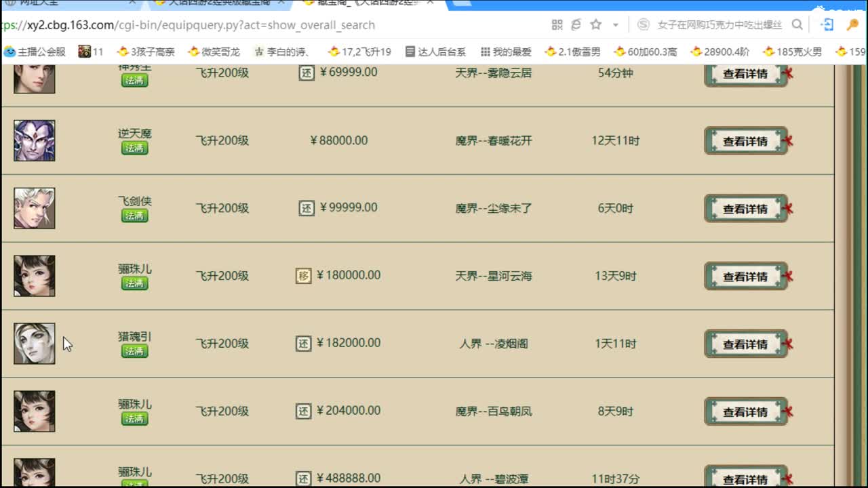Open the QR code grid icon in address bar
868x488 pixels.
[x=557, y=25]
